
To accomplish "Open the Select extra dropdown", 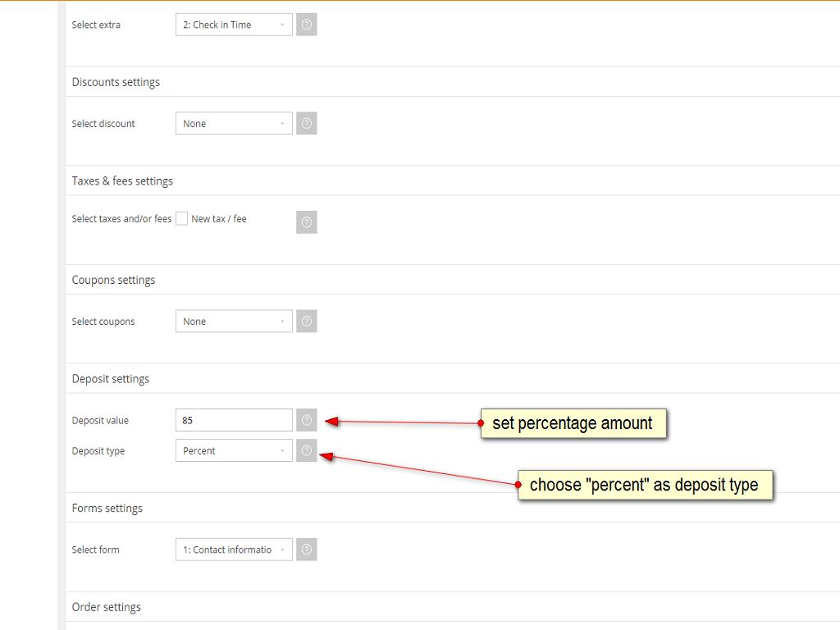I will point(234,25).
